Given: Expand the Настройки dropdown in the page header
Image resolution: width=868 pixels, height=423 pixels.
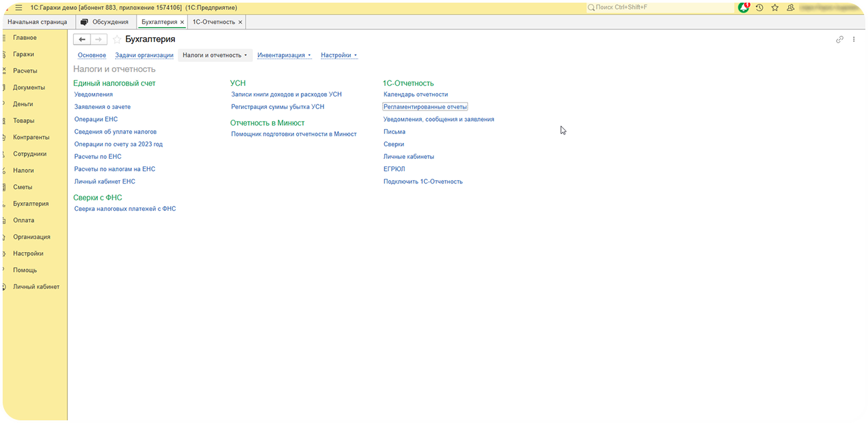Looking at the screenshot, I should pos(339,55).
